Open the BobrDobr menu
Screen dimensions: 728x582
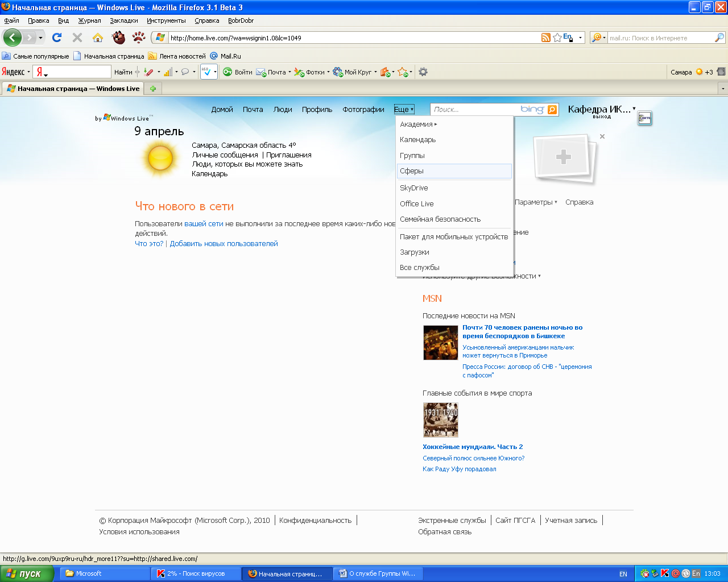[241, 20]
